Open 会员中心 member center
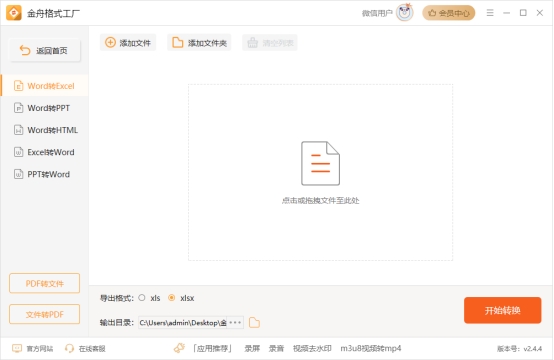 click(x=449, y=13)
